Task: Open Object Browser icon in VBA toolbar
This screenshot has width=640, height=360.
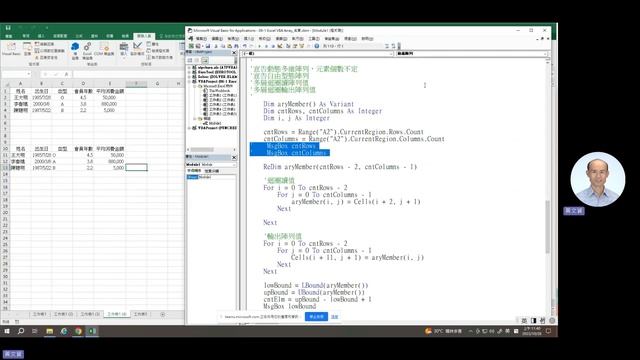Action: pos(302,46)
